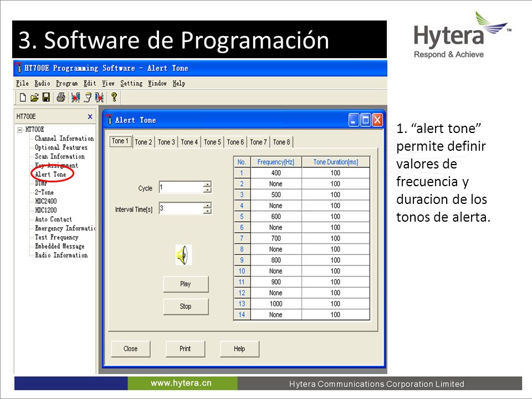Viewport: 532px width, 399px height.
Task: Click the Read from radio icon
Action: point(75,98)
